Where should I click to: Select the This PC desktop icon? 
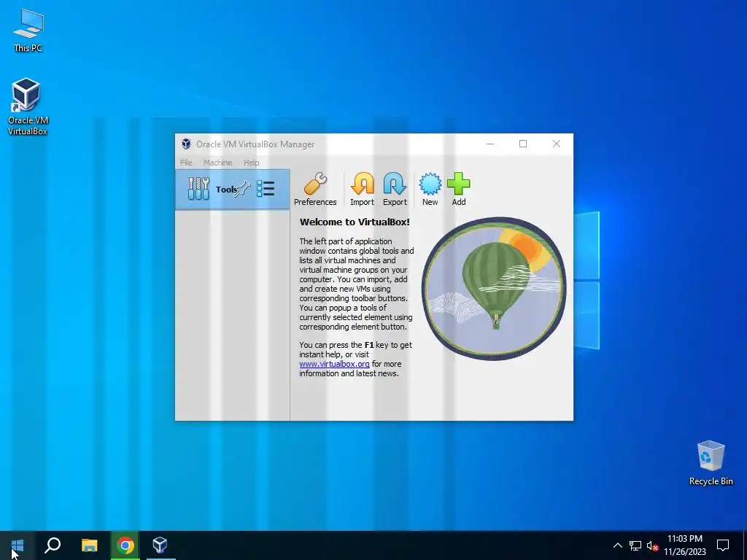click(28, 31)
